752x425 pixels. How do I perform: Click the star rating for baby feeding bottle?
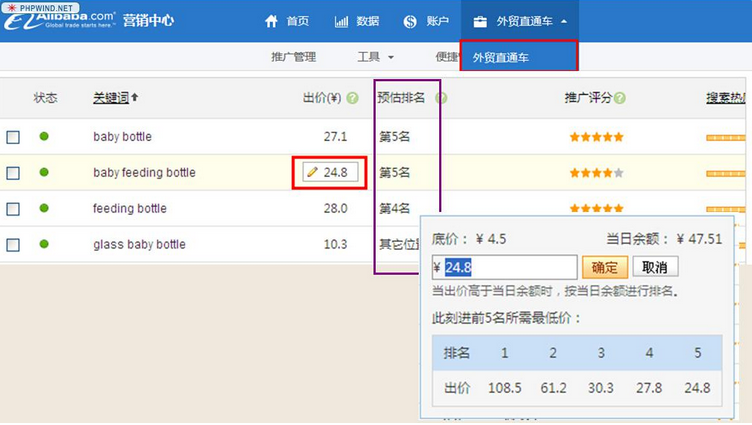(596, 173)
